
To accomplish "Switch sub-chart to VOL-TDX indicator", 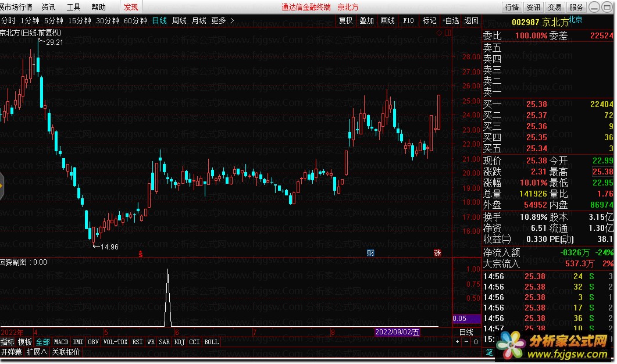I will click(115, 342).
